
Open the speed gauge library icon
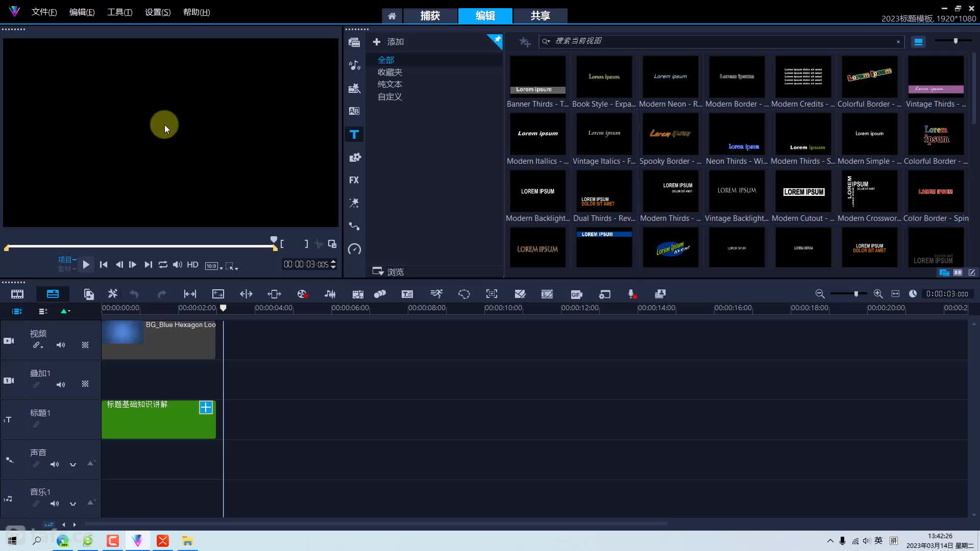point(354,249)
